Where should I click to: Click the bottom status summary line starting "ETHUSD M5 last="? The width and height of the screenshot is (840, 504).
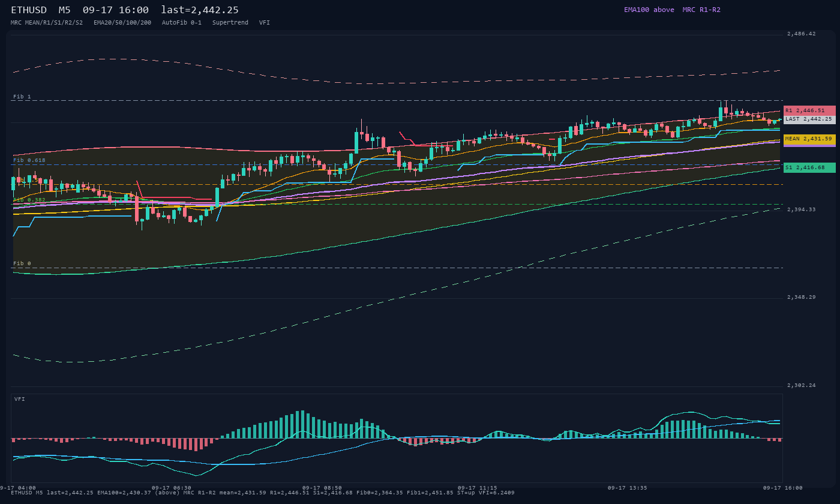tap(263, 493)
